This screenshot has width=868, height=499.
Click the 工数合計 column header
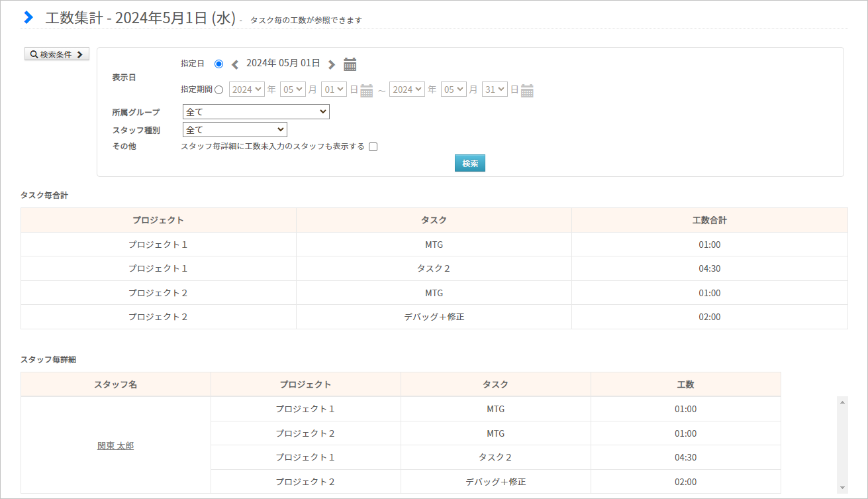(x=709, y=220)
